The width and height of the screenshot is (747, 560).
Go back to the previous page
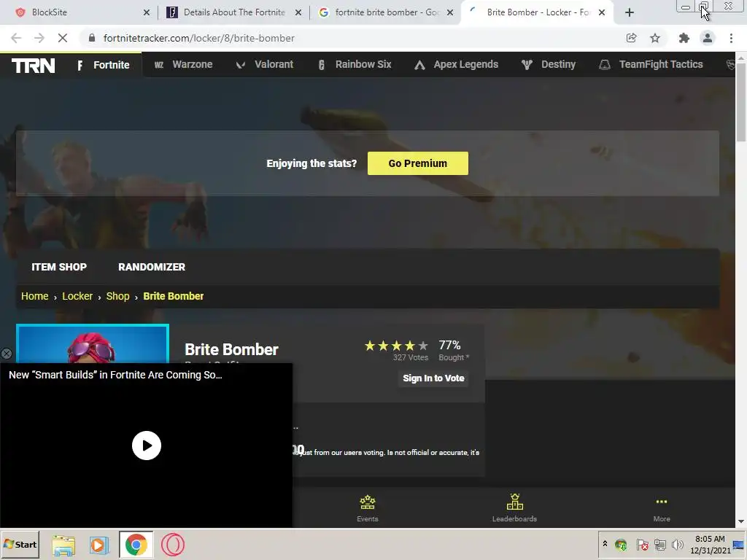tap(16, 38)
